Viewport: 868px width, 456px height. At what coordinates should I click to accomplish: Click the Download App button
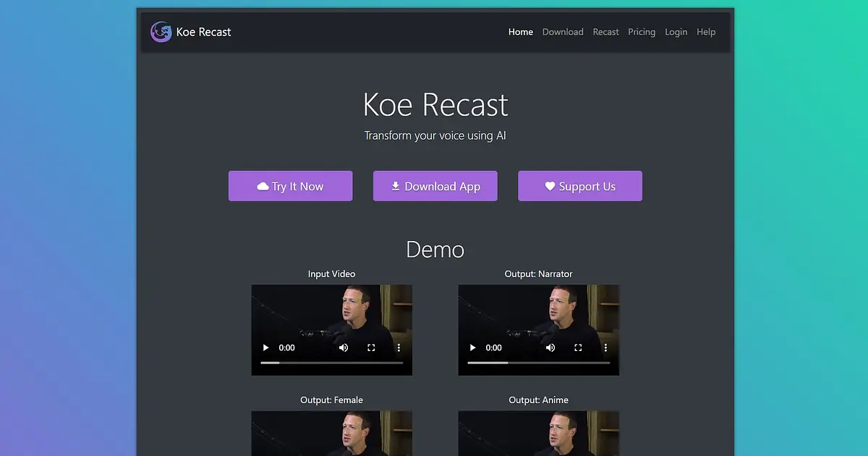point(435,186)
